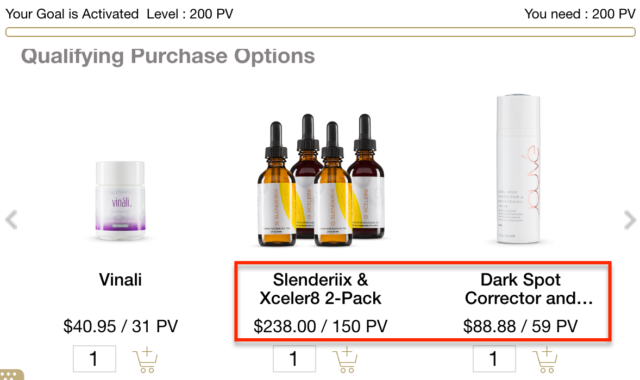Image resolution: width=640 pixels, height=380 pixels.
Task: Click the Qualifying Purchase Options heading
Action: pos(168,56)
